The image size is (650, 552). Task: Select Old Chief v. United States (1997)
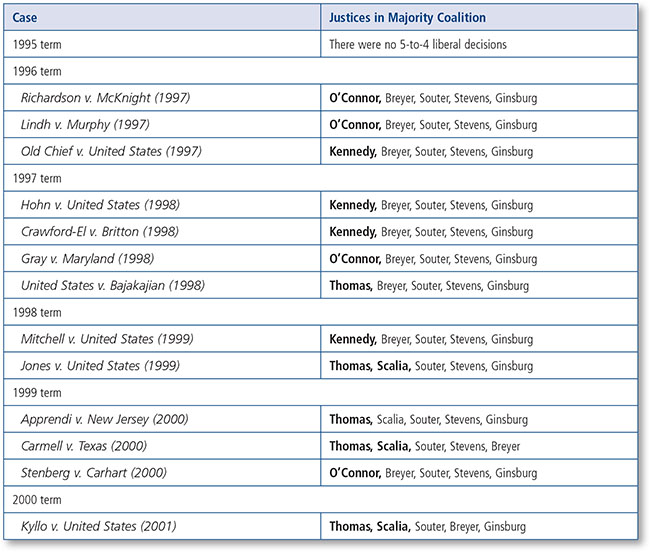click(x=111, y=152)
